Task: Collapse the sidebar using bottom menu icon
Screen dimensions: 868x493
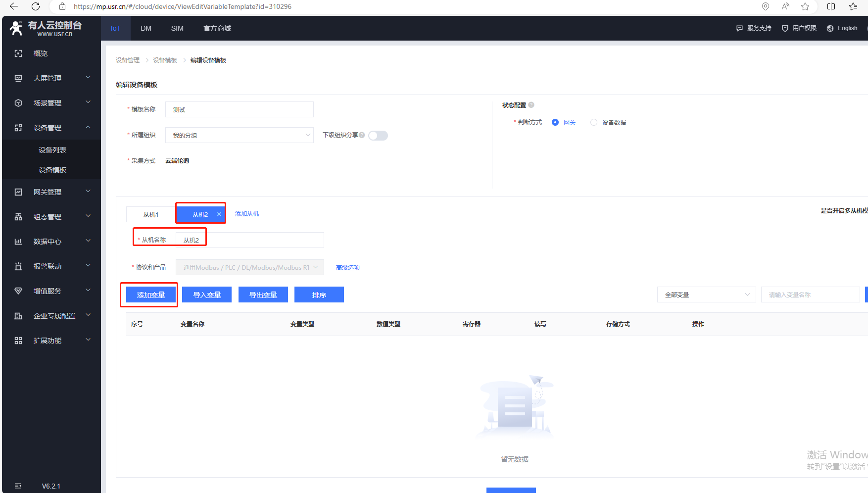Action: (x=18, y=486)
